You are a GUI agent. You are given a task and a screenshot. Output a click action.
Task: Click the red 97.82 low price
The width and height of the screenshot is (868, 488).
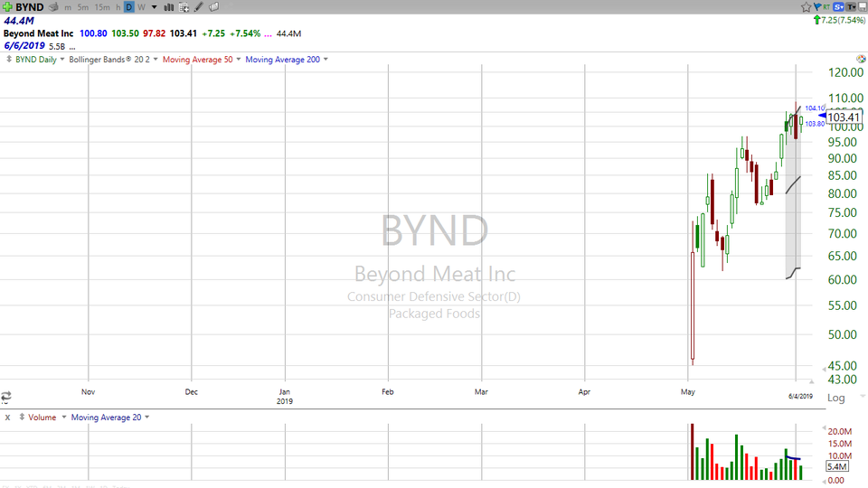coord(154,33)
